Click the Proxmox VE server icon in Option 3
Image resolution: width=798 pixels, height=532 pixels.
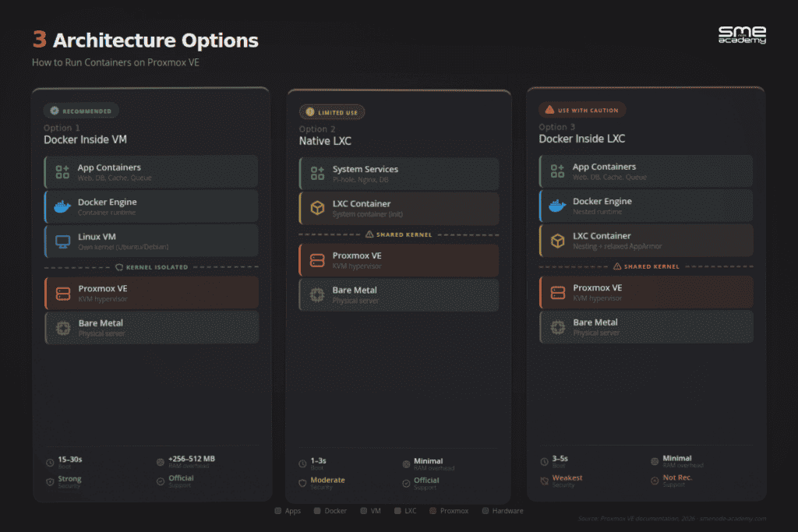[558, 292]
